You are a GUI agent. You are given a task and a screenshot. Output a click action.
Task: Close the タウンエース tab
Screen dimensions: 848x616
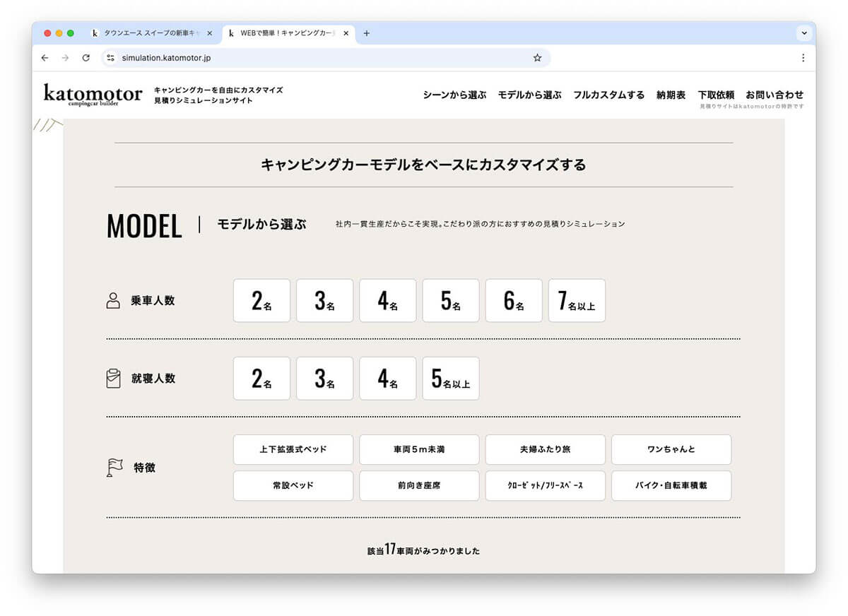tap(209, 33)
